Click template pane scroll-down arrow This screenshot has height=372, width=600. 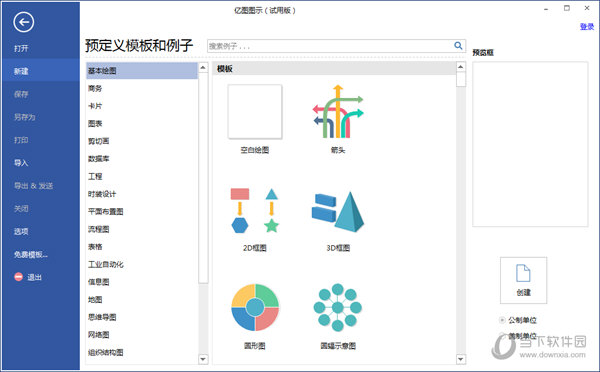(x=461, y=359)
